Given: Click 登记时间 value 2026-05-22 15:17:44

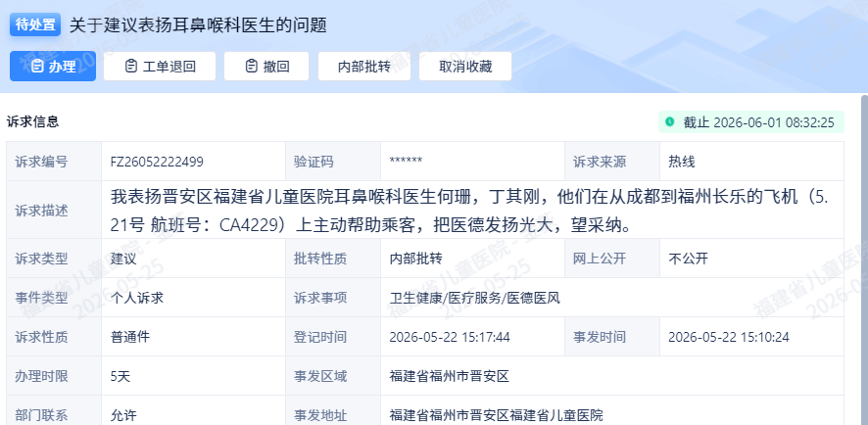Looking at the screenshot, I should click(450, 337).
